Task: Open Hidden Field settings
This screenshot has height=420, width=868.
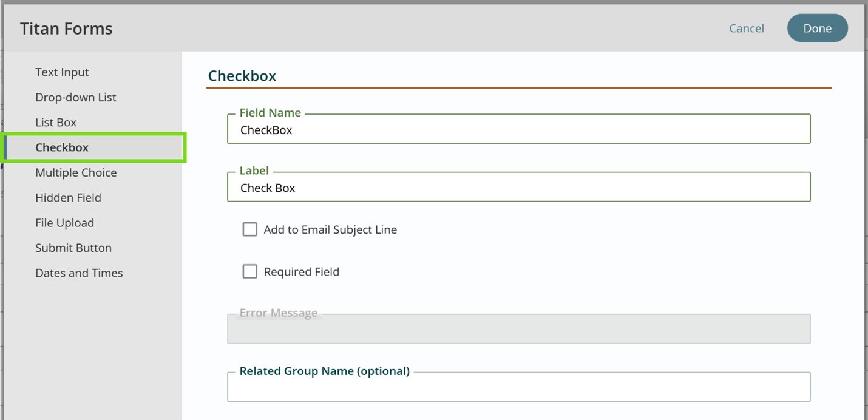Action: point(68,198)
